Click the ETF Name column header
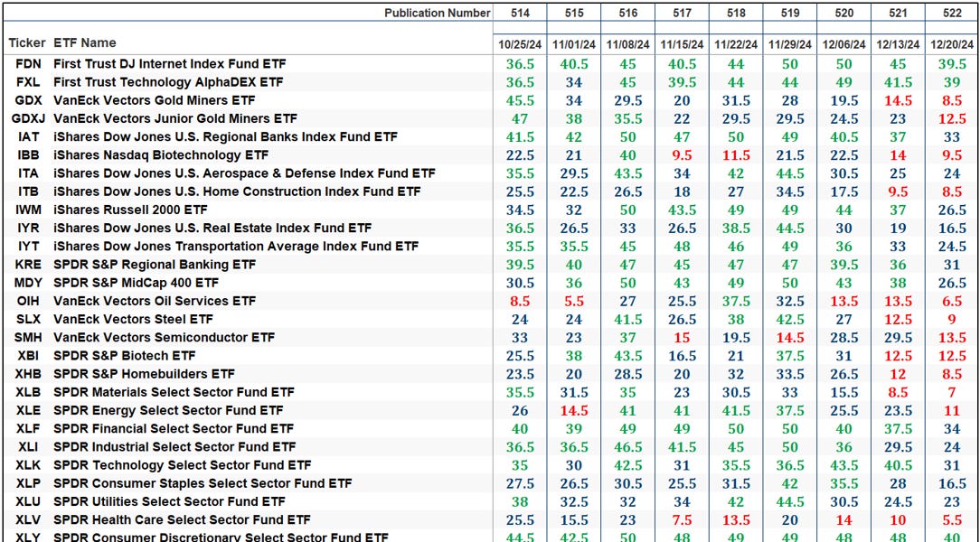 click(85, 43)
